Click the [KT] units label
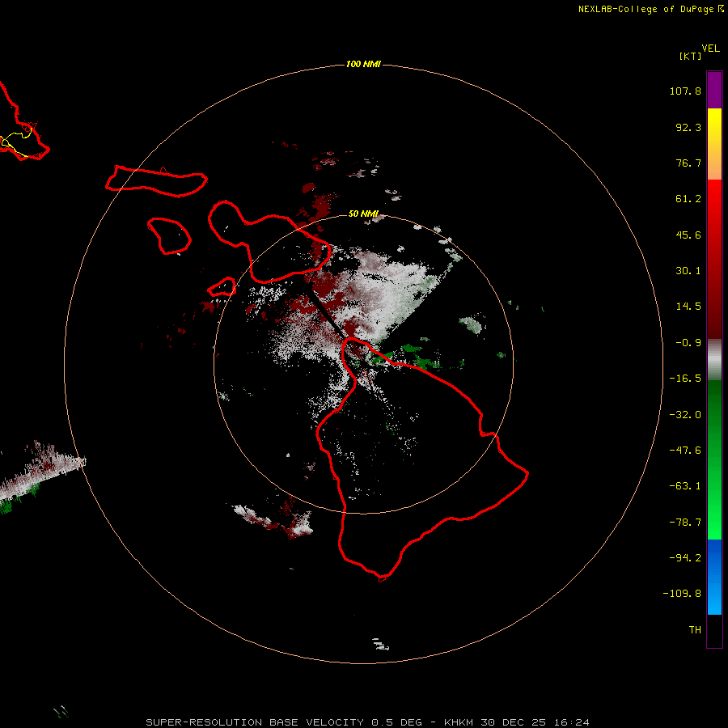This screenshot has width=728, height=728. pyautogui.click(x=690, y=56)
